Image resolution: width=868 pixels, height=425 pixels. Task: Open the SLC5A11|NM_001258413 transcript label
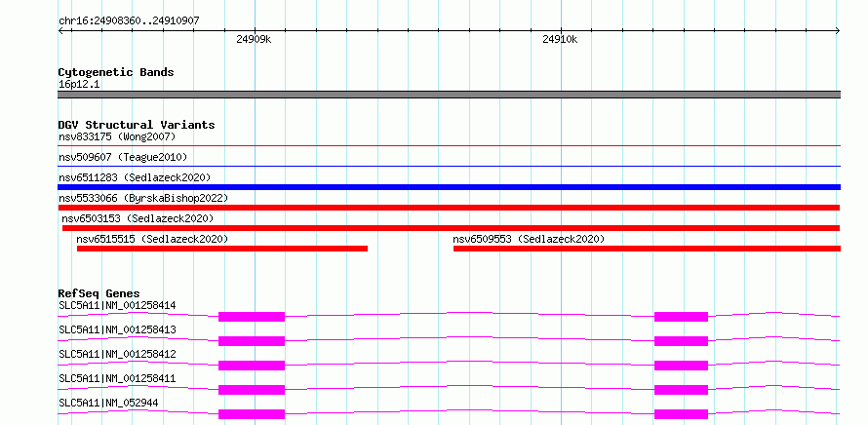point(117,329)
